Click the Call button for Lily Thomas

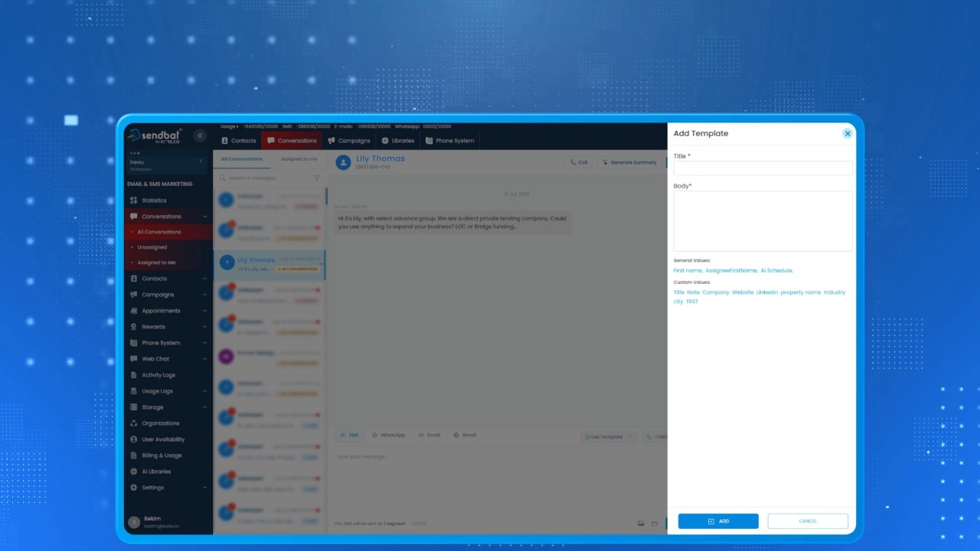[x=579, y=162]
